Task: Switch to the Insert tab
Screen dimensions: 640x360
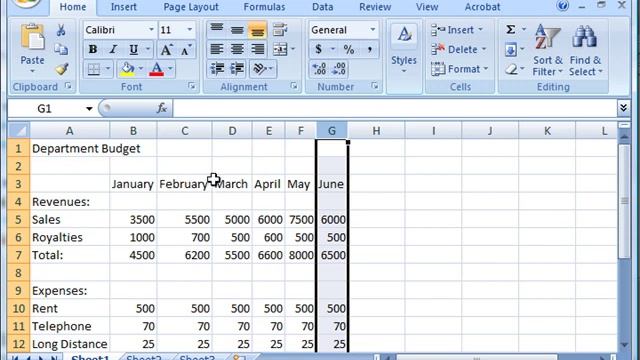Action: (124, 7)
